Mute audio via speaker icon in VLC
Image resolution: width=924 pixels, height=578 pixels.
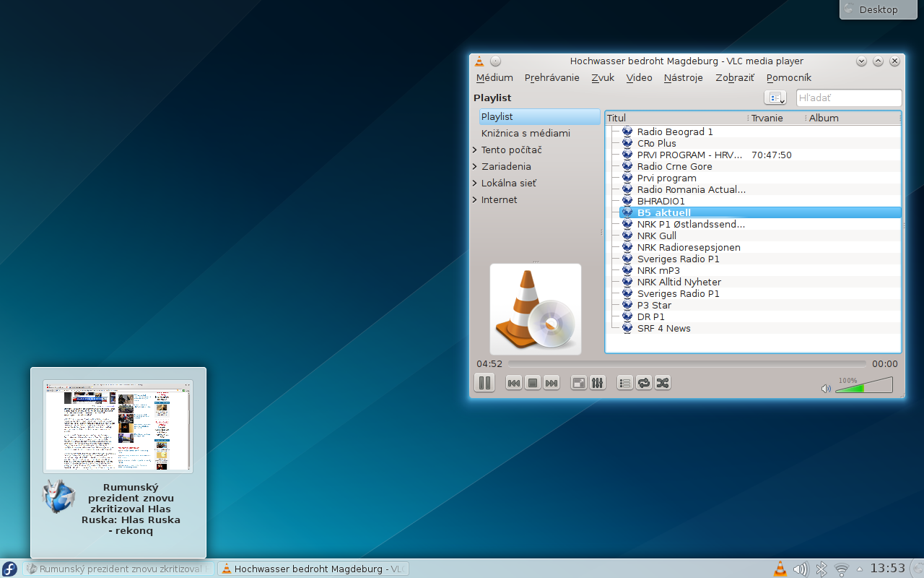[826, 389]
